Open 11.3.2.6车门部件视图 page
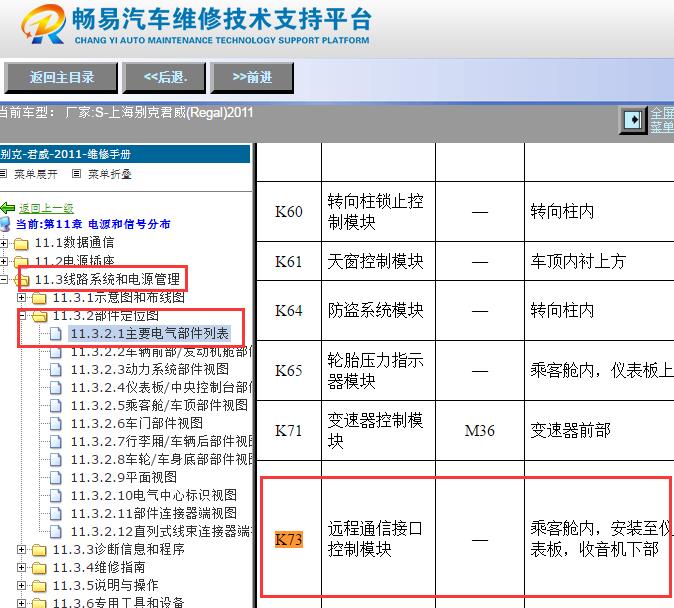 coord(137,423)
